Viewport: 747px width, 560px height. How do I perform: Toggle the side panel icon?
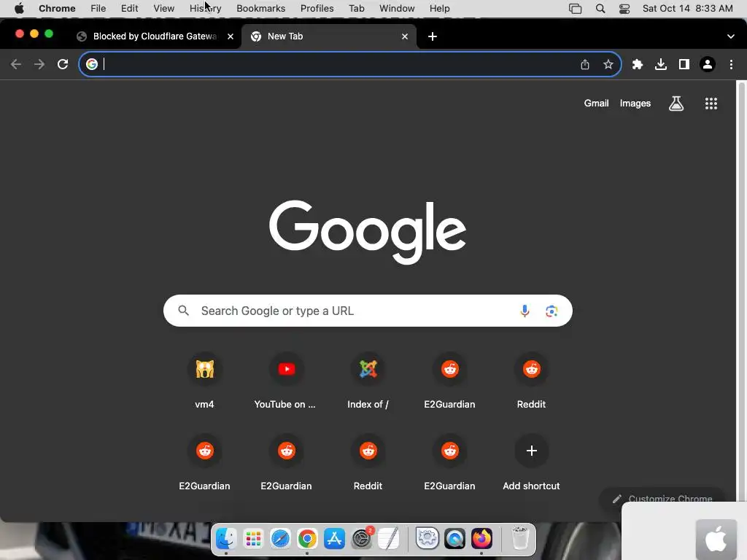[684, 64]
